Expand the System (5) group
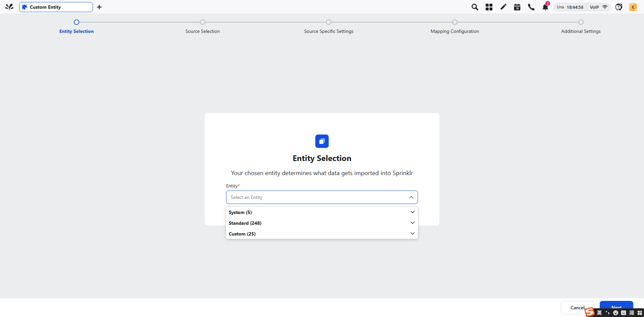 pyautogui.click(x=322, y=212)
